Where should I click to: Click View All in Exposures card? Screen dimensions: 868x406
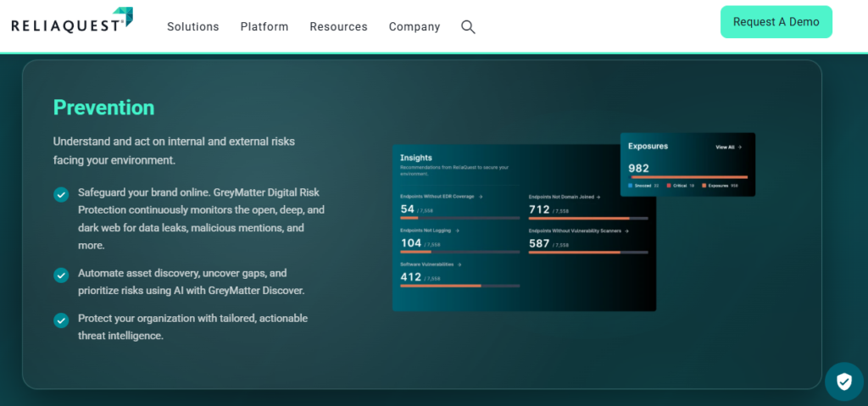pos(728,147)
